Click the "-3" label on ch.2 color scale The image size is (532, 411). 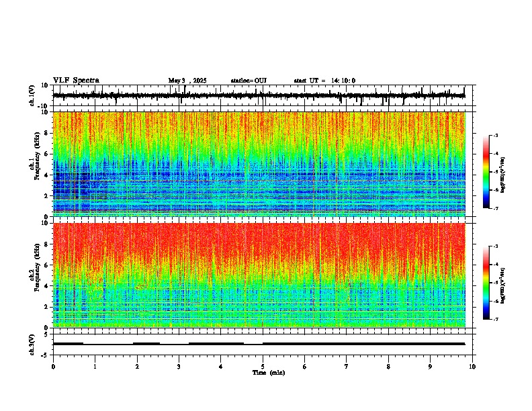point(495,246)
